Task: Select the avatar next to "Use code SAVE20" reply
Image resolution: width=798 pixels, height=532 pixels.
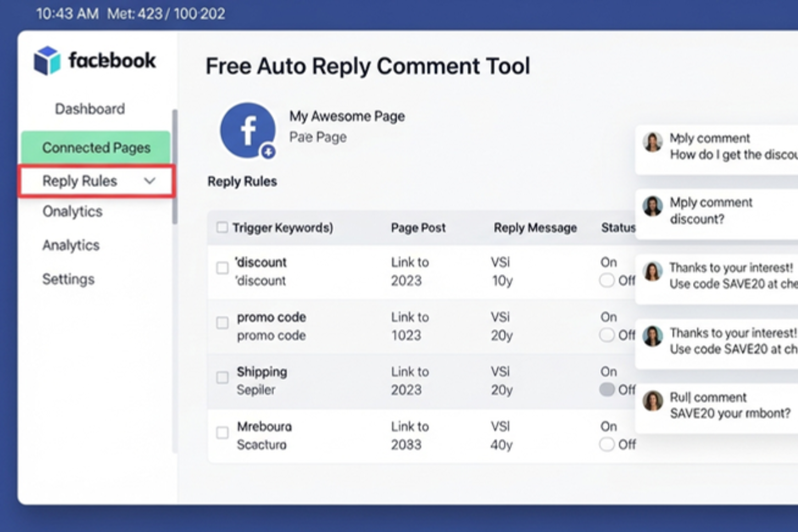Action: [x=653, y=271]
